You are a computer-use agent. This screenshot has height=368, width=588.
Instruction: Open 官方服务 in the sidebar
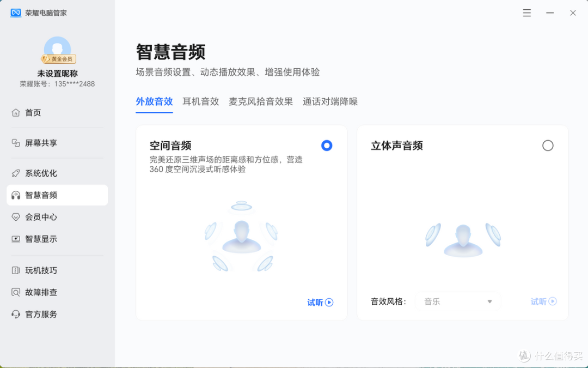pyautogui.click(x=57, y=314)
